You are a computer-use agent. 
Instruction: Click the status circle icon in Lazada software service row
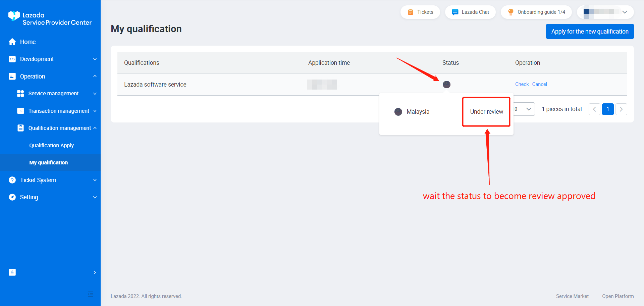click(x=446, y=85)
